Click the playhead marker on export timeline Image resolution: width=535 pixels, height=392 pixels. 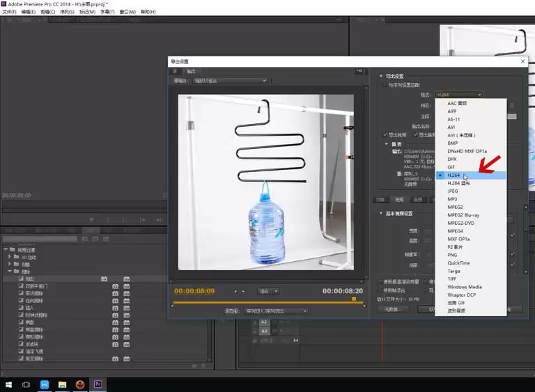click(x=354, y=299)
